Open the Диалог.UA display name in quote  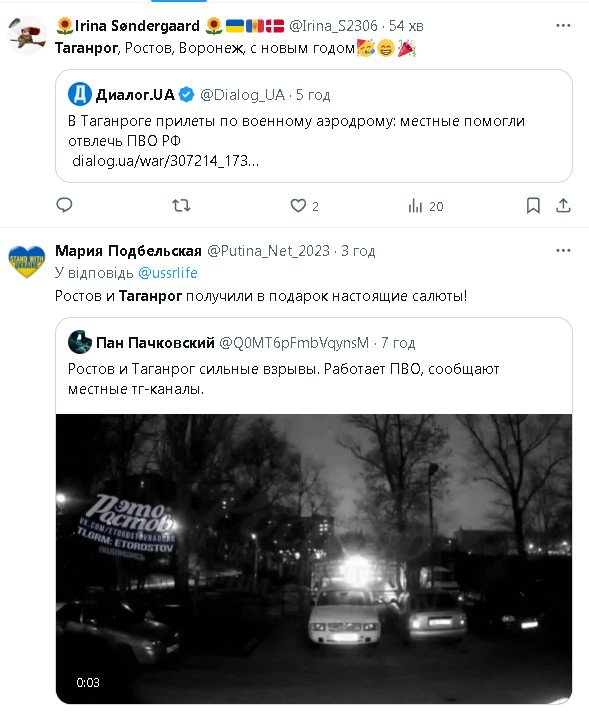[135, 94]
